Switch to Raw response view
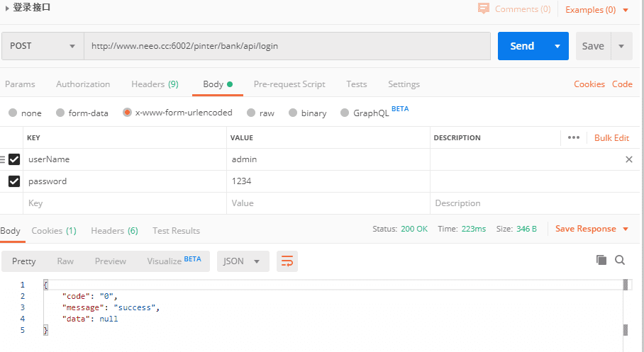 [x=65, y=261]
